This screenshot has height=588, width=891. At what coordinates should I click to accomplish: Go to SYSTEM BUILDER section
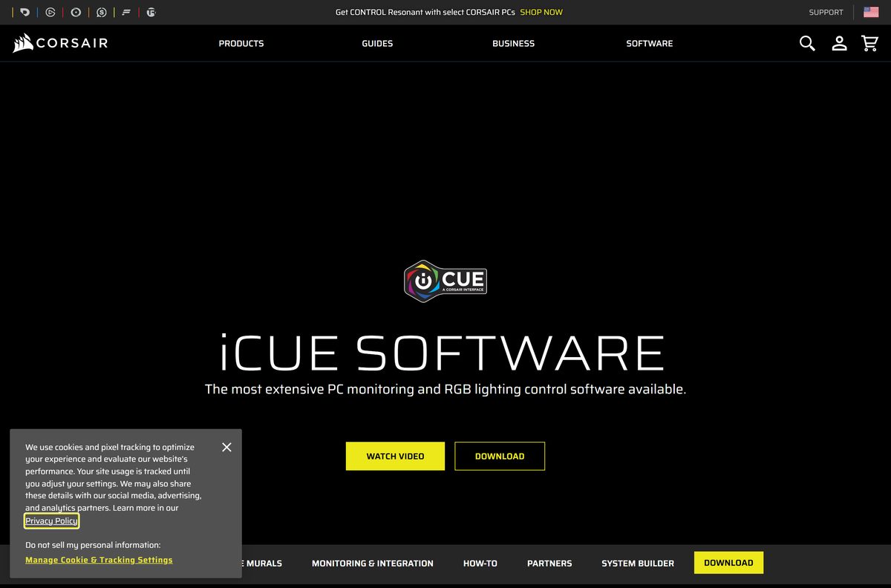(x=638, y=563)
